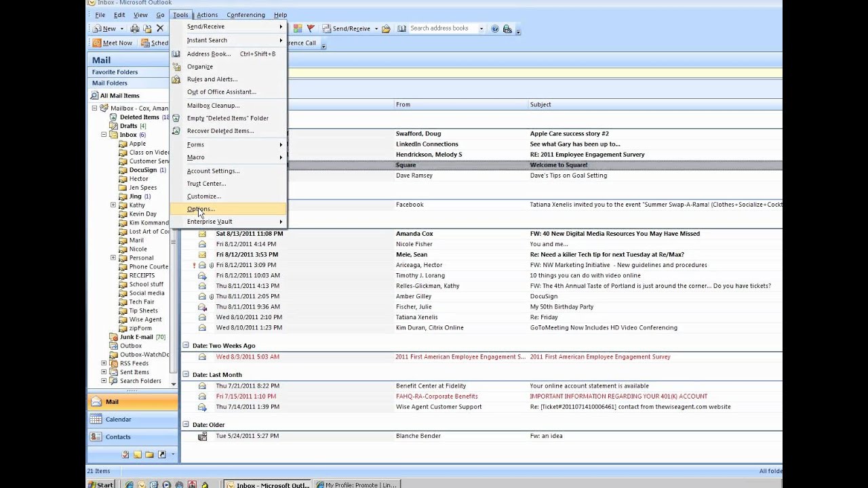Click the Rules and Alerts menu icon
868x488 pixels.
tap(176, 79)
